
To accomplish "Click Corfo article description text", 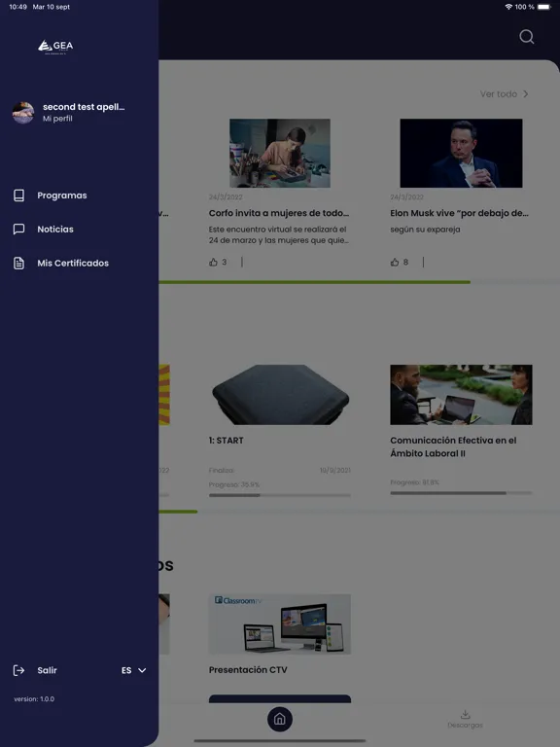I will 279,234.
